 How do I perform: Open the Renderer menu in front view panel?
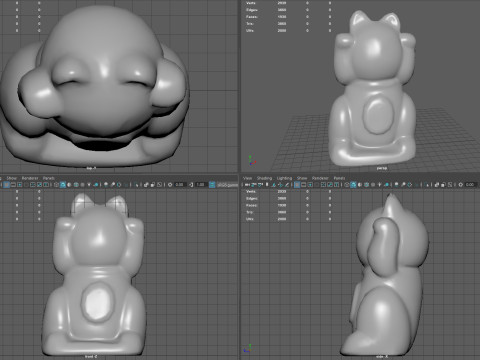click(30, 178)
